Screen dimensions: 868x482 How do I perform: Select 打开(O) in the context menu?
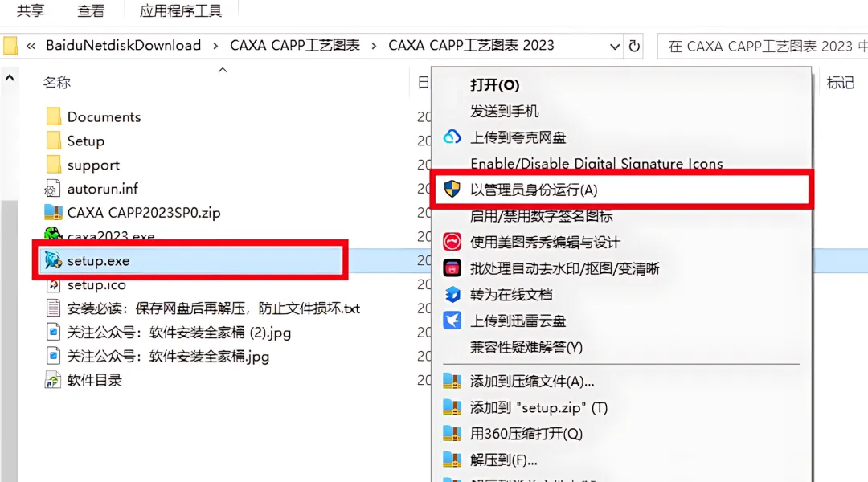[x=494, y=84]
